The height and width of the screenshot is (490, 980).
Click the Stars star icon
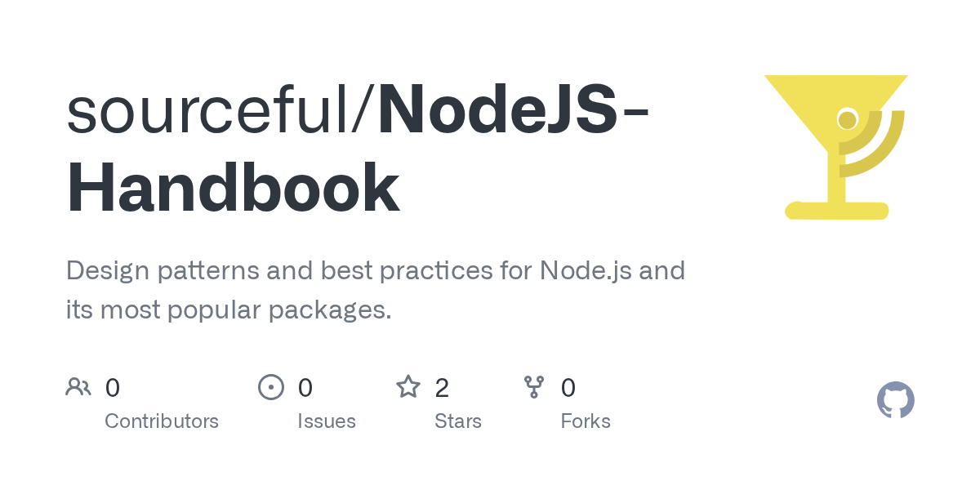[408, 386]
